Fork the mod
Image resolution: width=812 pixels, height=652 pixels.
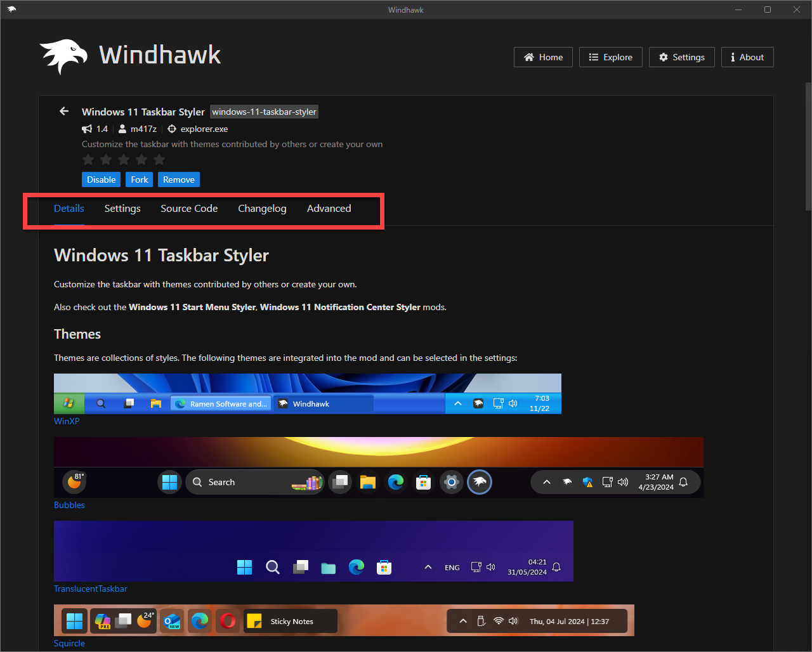[x=139, y=179]
